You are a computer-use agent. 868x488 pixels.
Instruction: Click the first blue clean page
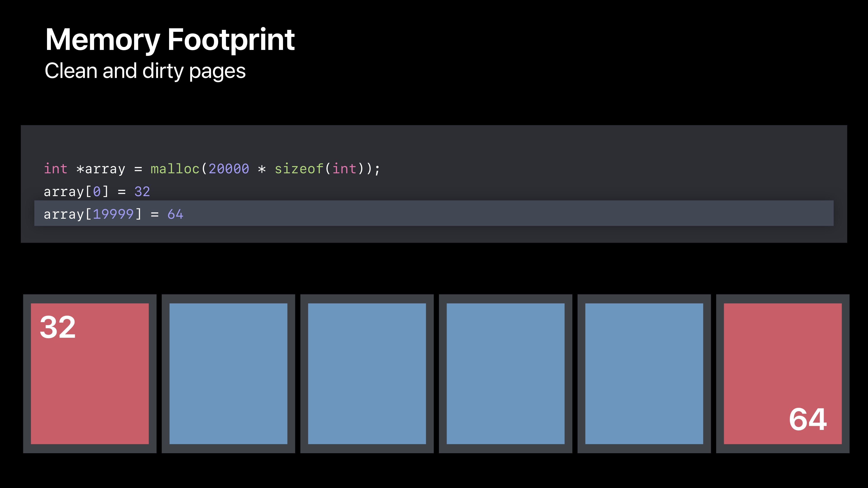click(228, 373)
